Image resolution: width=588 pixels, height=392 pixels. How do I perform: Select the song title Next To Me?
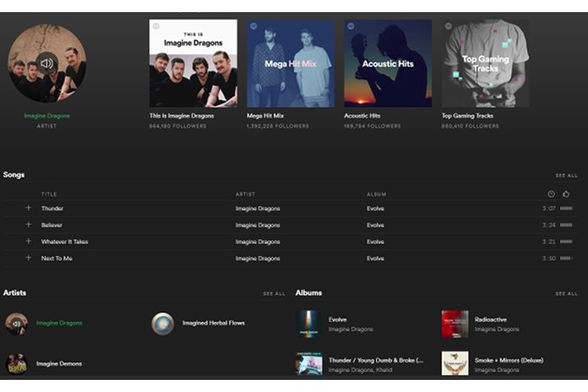(x=56, y=259)
